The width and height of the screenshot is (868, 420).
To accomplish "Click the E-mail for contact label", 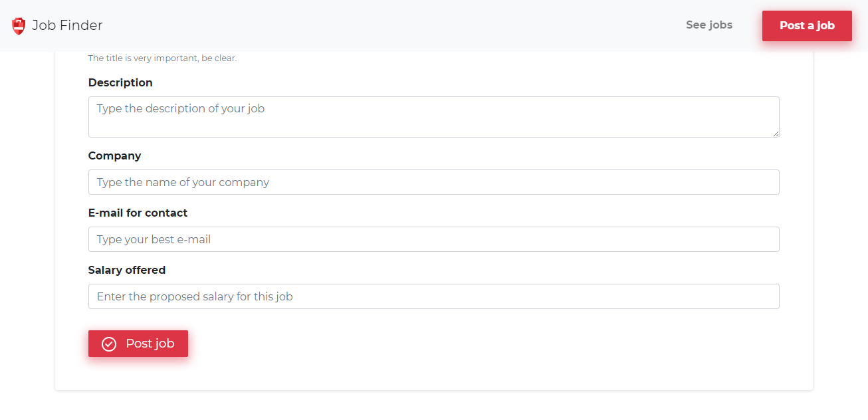I will pos(138,213).
